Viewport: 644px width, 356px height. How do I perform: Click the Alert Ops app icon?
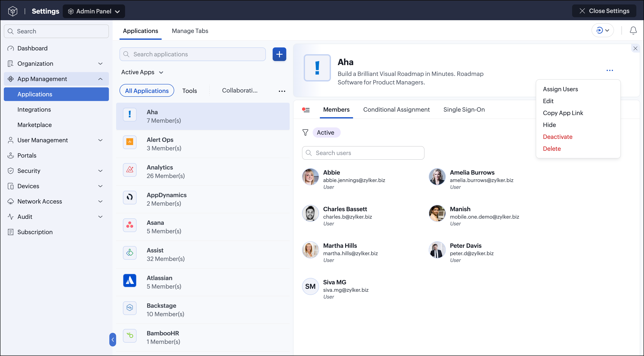[x=130, y=142]
